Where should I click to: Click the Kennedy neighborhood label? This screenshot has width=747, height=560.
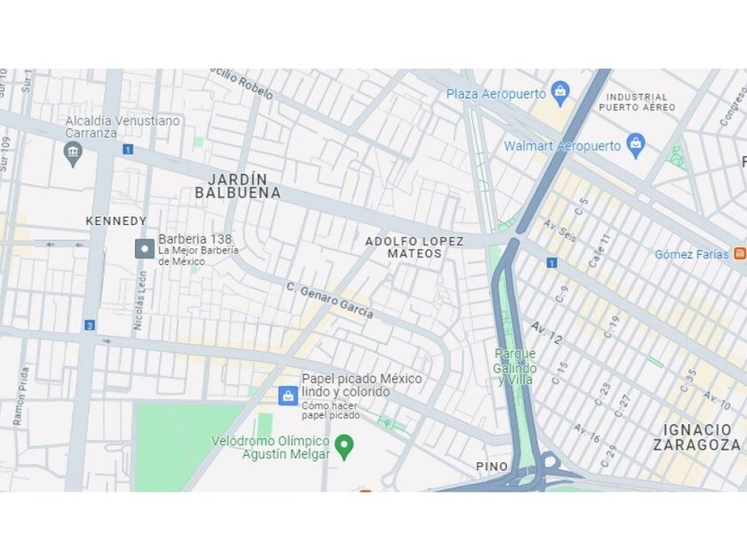(116, 221)
